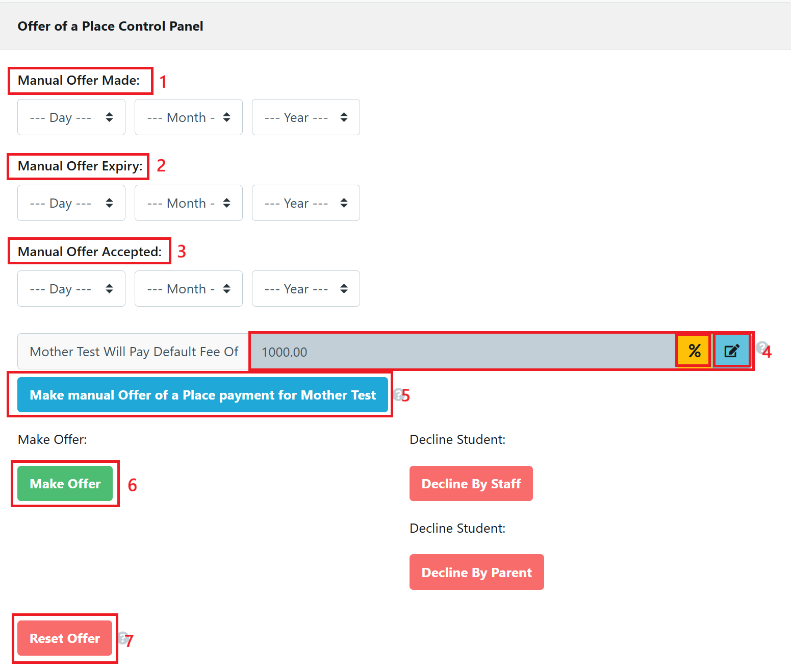Click the yellow percent discount icon

click(x=694, y=351)
